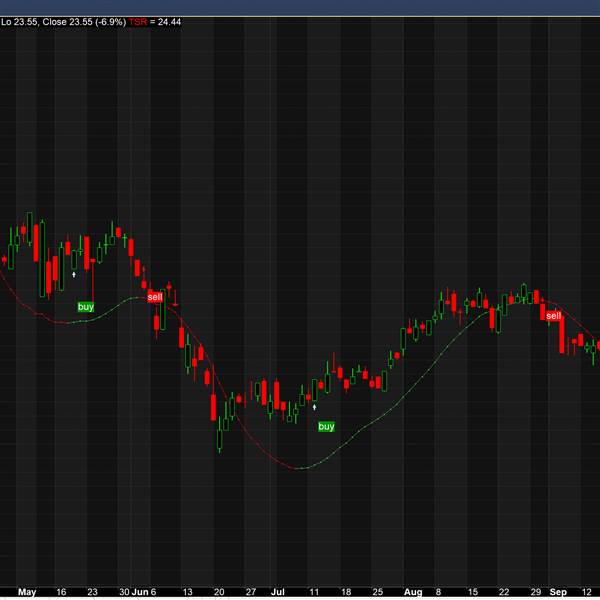Click the Jun label on date axis

point(140,592)
